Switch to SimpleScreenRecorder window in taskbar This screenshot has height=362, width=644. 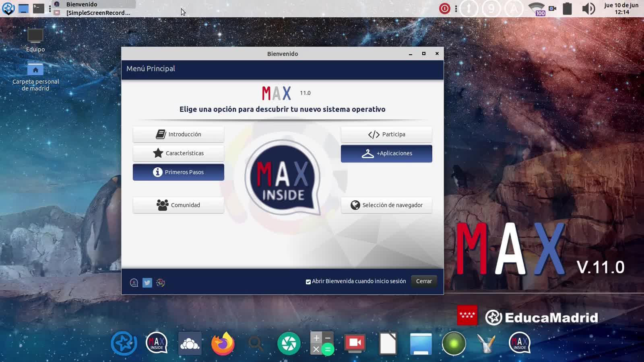[95, 12]
